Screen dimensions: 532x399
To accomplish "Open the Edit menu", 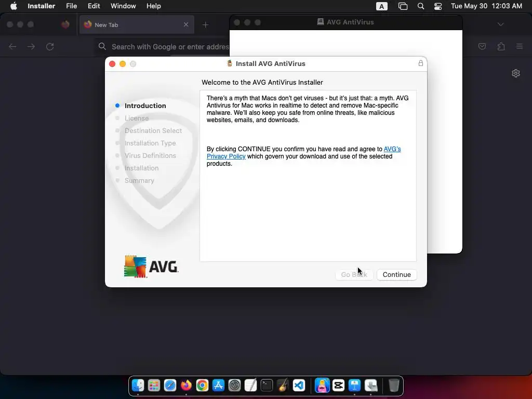I will (94, 6).
